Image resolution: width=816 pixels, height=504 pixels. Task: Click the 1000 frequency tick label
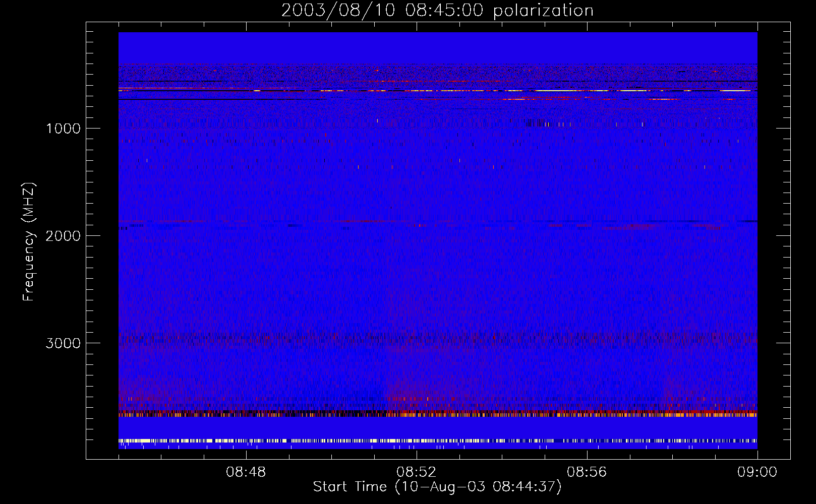63,129
